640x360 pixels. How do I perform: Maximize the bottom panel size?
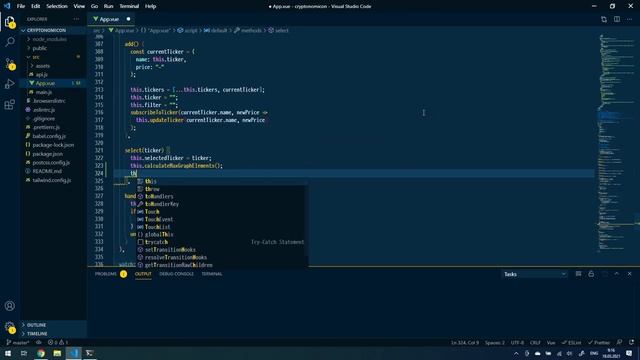click(x=617, y=274)
